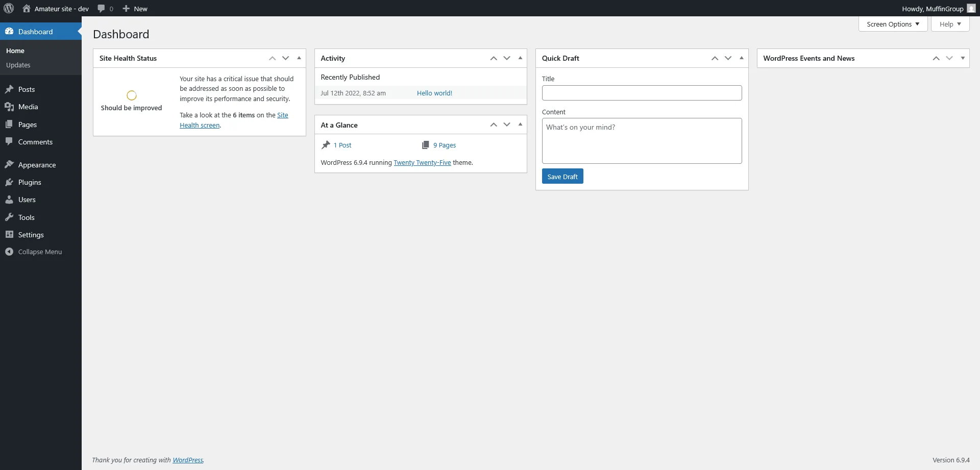Click inside the Quick Draft Title field
Viewport: 980px width, 470px height.
(x=642, y=93)
